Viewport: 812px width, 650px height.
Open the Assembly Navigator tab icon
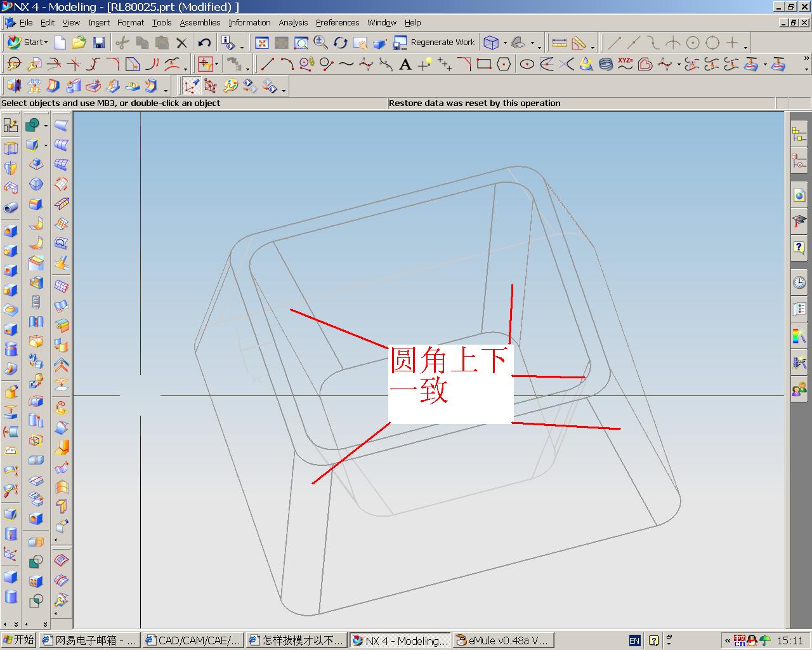[799, 135]
